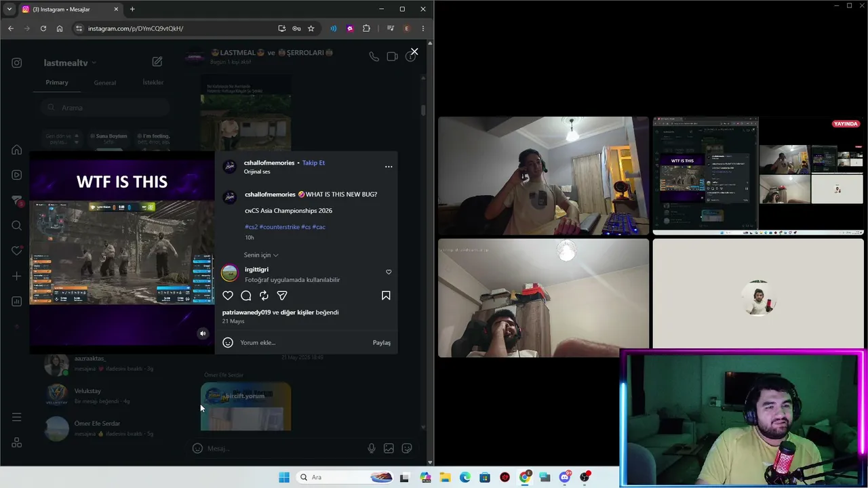Open the emoji picker in the message bar
868x488 pixels.
[x=197, y=448]
